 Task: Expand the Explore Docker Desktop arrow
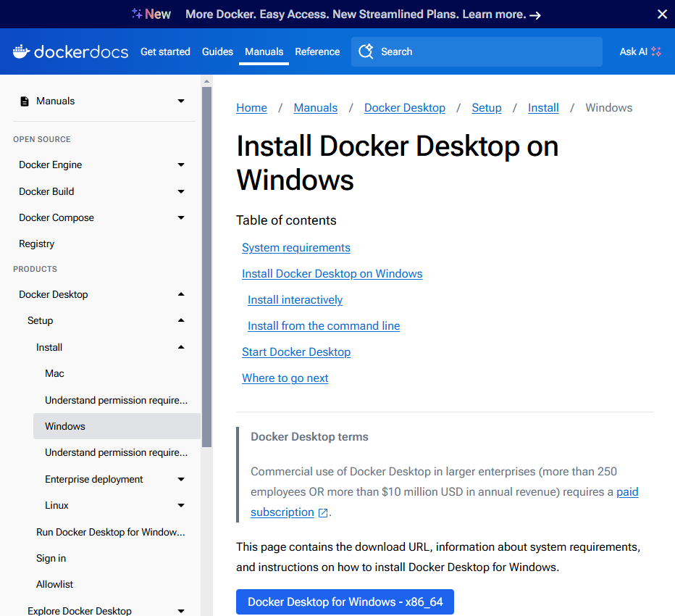click(181, 611)
